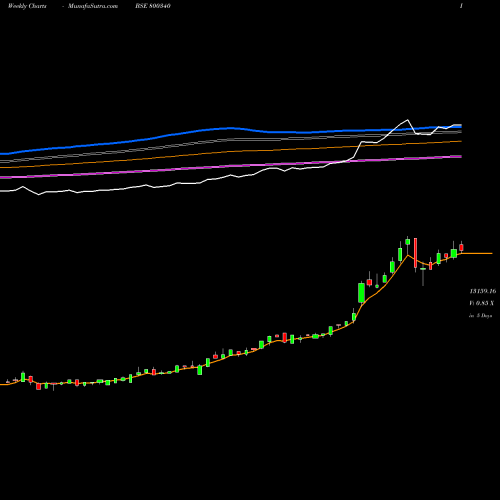This screenshot has width=500, height=500.
Task: Click the "MunafaSutra.com" site label
Action: pyautogui.click(x=93, y=6)
